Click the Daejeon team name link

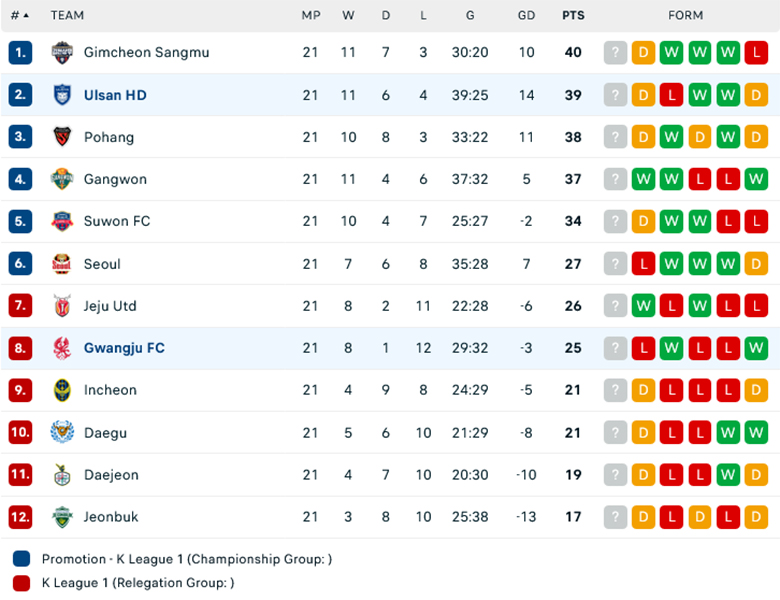111,475
